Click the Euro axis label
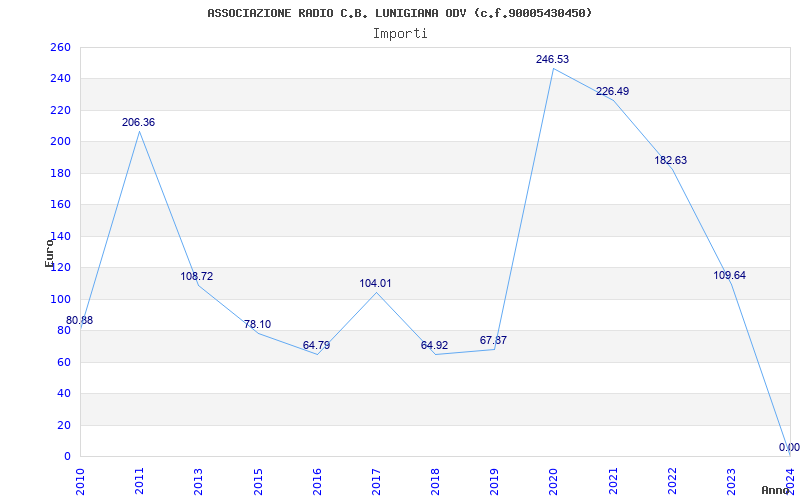 tap(49, 253)
